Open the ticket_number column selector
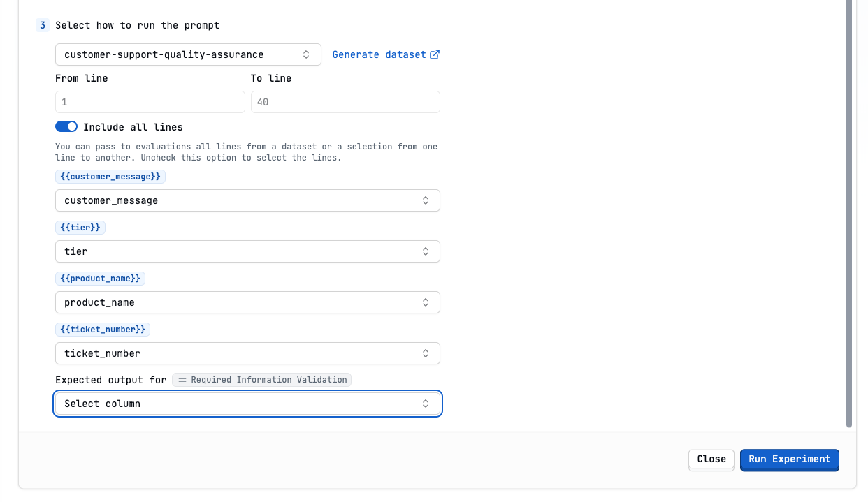 tap(247, 353)
